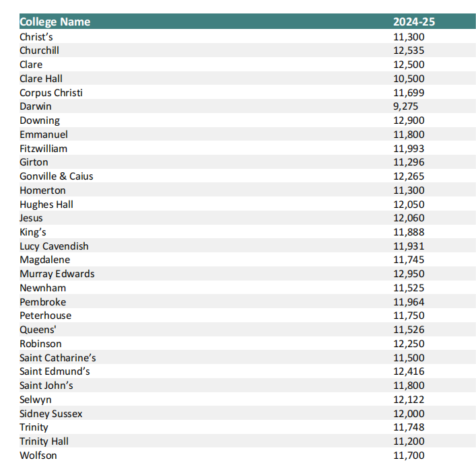Select the value 12,060
The image size is (476, 475).
(x=409, y=218)
